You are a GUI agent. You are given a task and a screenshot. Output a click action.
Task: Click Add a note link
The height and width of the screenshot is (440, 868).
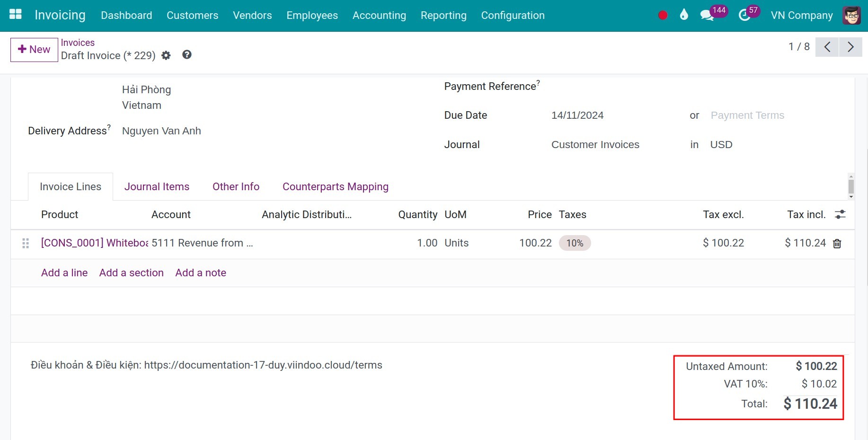[201, 273]
